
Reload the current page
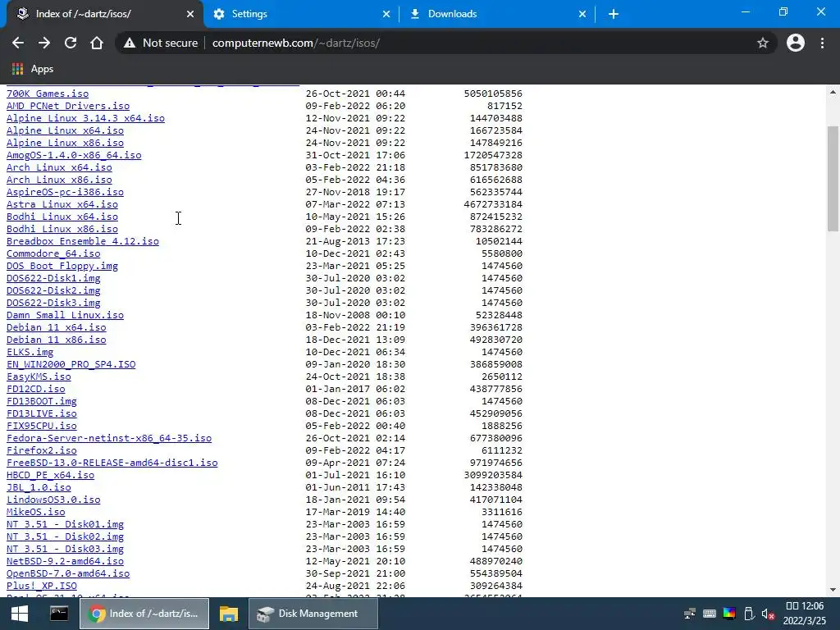click(71, 43)
